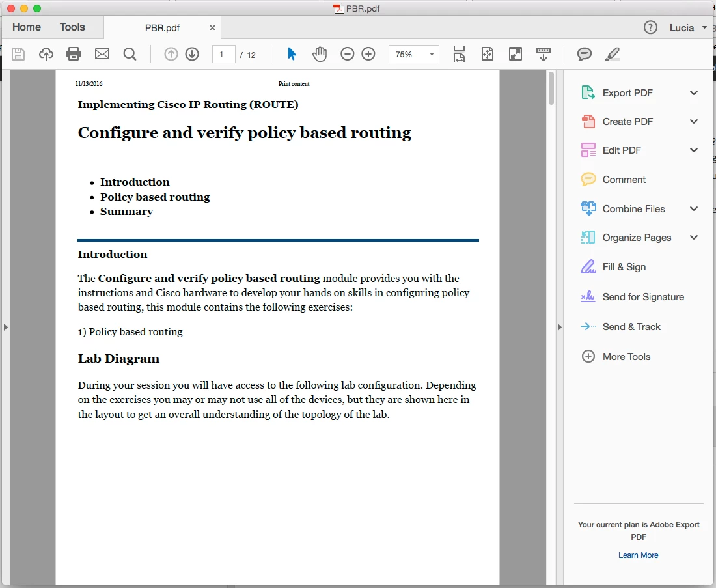716x588 pixels.
Task: Open Send for Signature tool
Action: click(x=643, y=297)
